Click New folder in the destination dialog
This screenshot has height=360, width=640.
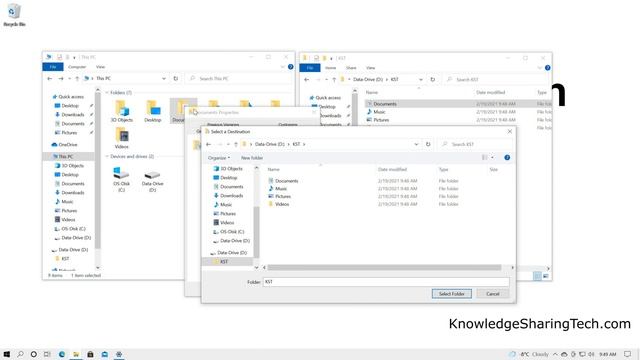point(252,158)
